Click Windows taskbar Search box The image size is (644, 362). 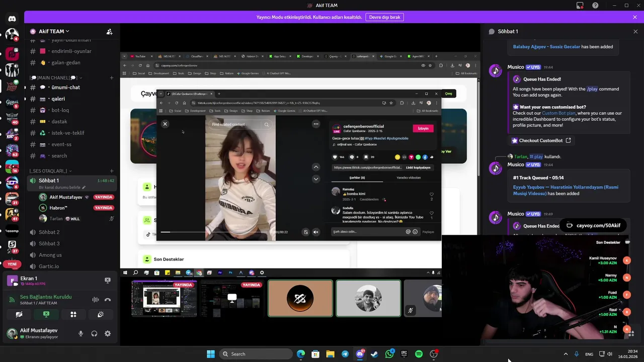255,354
